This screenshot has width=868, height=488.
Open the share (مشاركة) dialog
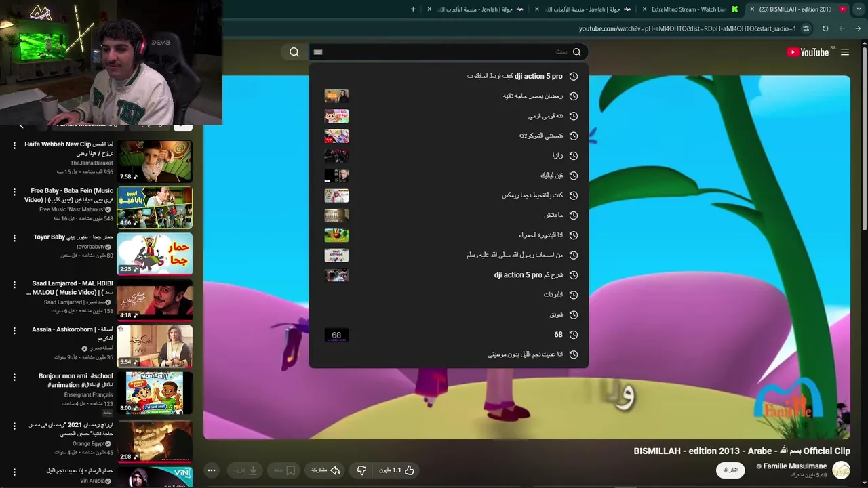click(325, 470)
